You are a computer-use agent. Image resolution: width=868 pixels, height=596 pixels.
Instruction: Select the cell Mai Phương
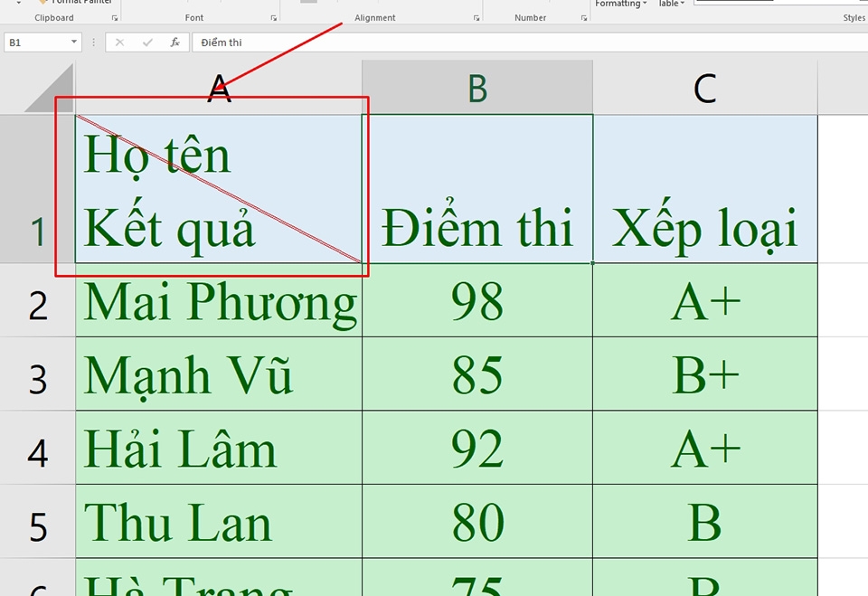click(219, 299)
